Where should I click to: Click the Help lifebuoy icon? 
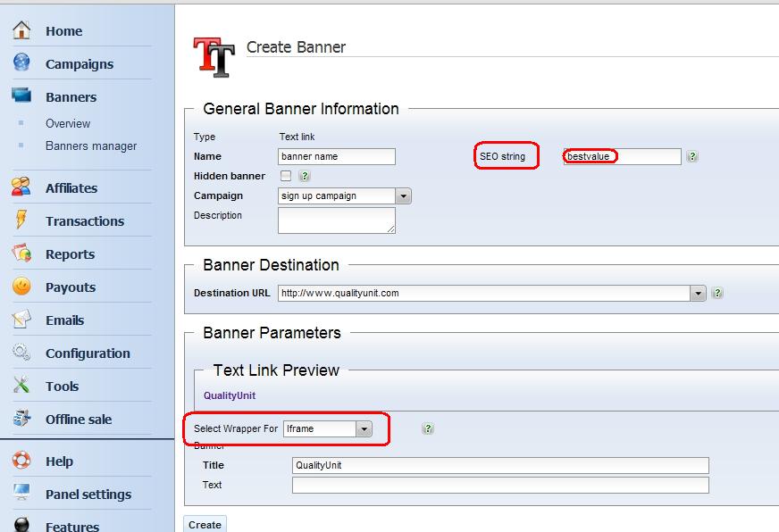[21, 461]
